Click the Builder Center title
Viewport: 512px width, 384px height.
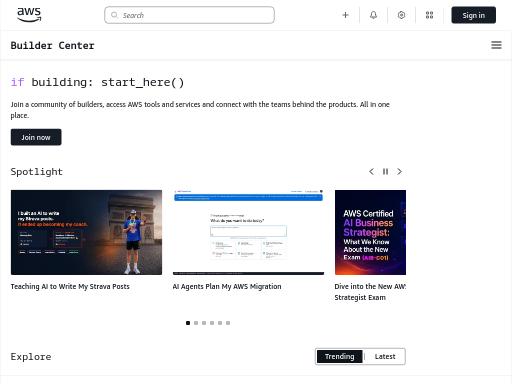52,45
